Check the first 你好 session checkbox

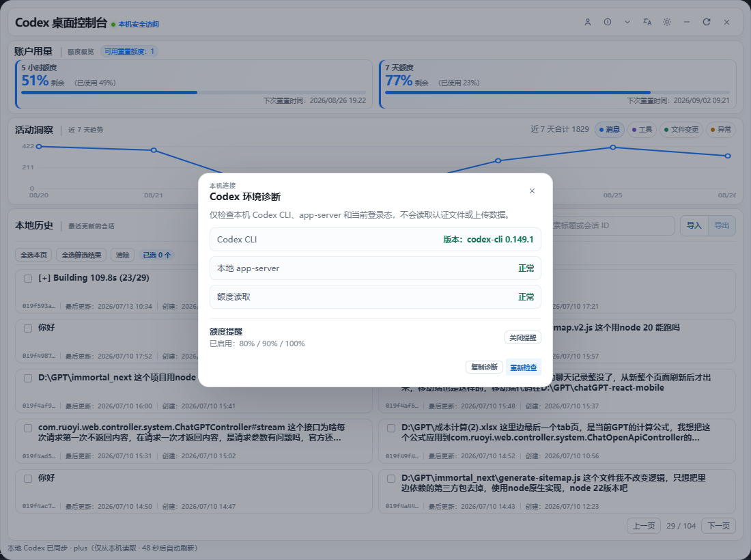pyautogui.click(x=28, y=328)
